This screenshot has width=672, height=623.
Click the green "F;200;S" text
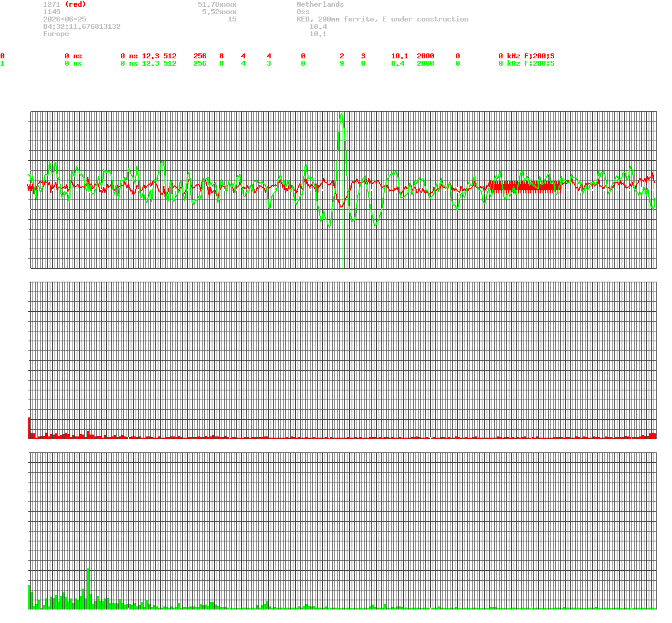[x=539, y=63]
